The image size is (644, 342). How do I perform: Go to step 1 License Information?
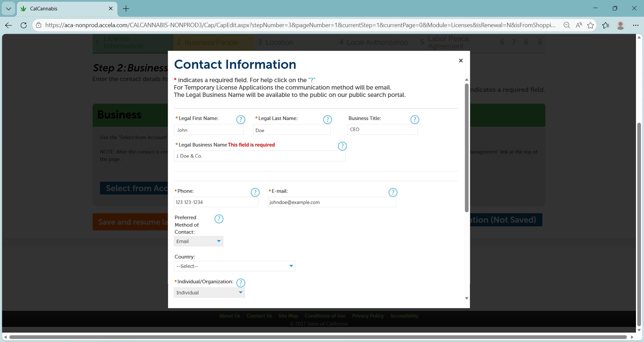tap(133, 43)
